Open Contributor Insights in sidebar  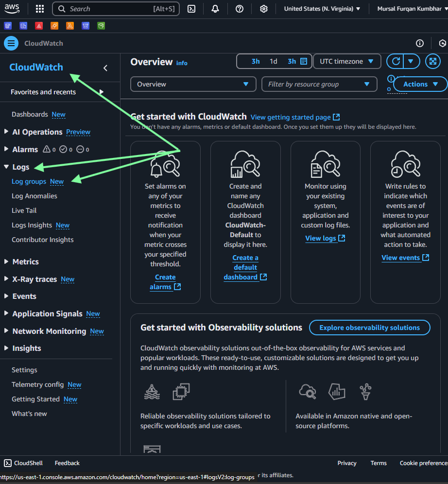(x=43, y=240)
